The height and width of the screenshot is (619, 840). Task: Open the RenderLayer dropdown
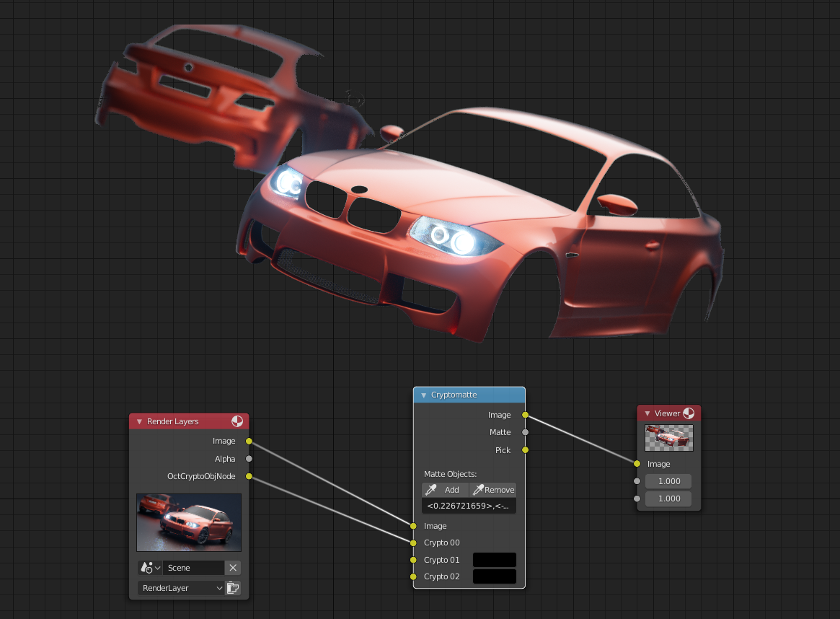(180, 588)
